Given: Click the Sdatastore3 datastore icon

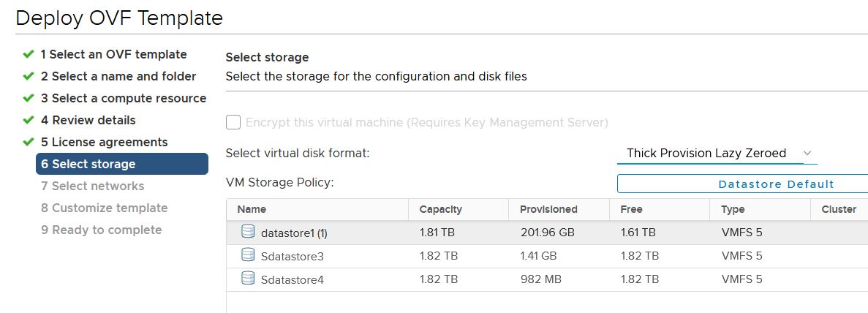Looking at the screenshot, I should pyautogui.click(x=248, y=255).
